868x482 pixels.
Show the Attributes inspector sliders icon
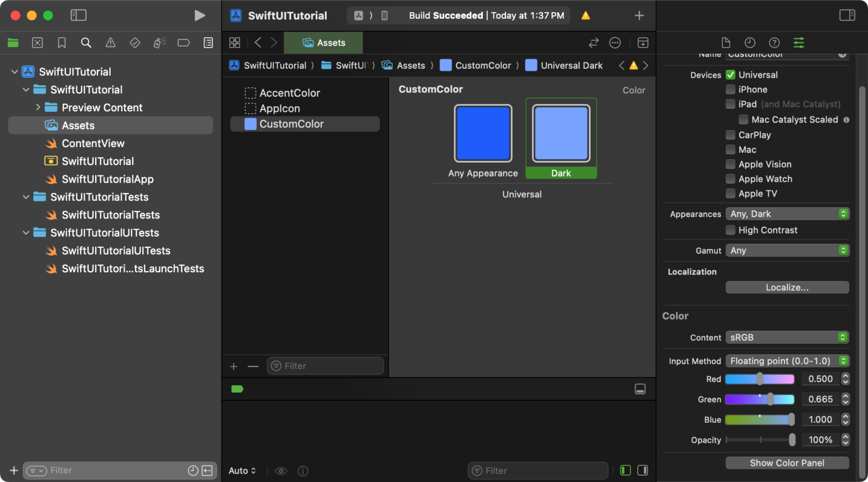point(799,43)
